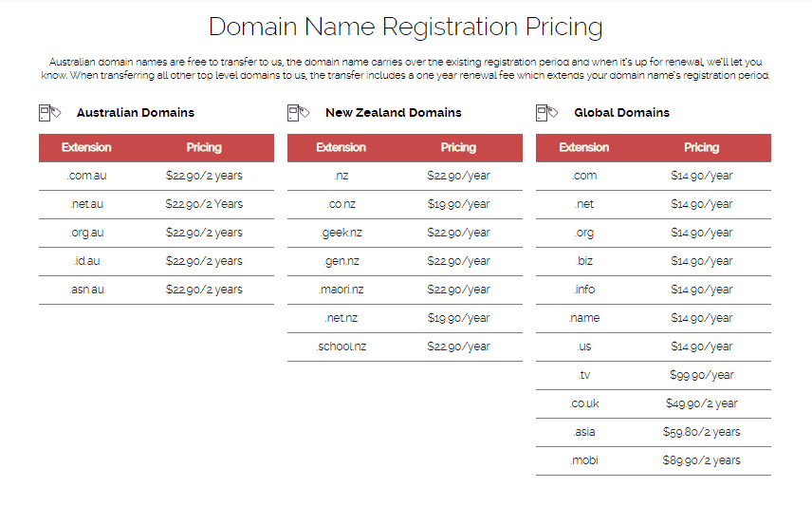Click the price tag icon beside Global Domains

pyautogui.click(x=546, y=113)
